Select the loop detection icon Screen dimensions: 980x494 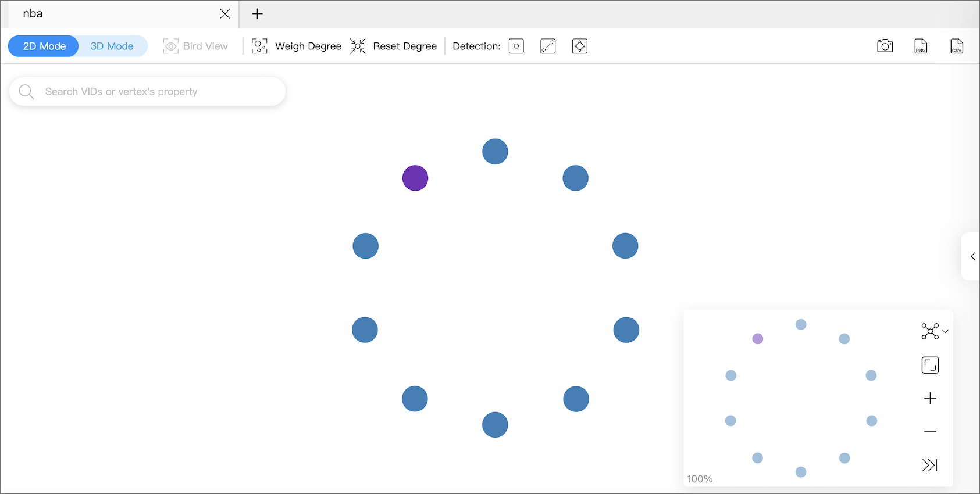coord(579,46)
